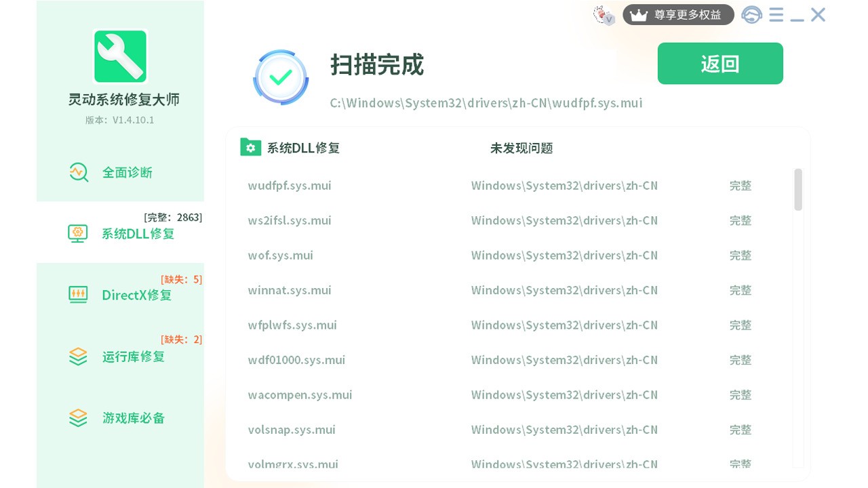The image size is (868, 488).
Task: Open the crown VIP 尊享更多权益 button
Action: (678, 14)
